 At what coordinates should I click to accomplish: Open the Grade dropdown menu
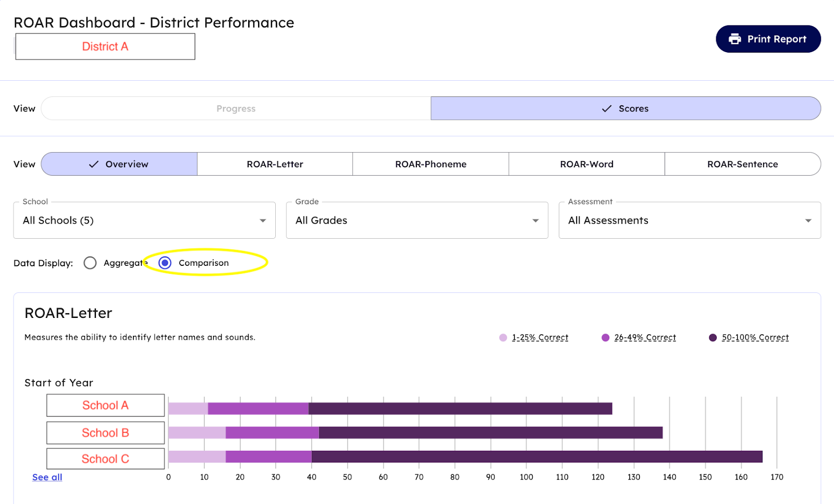(417, 220)
